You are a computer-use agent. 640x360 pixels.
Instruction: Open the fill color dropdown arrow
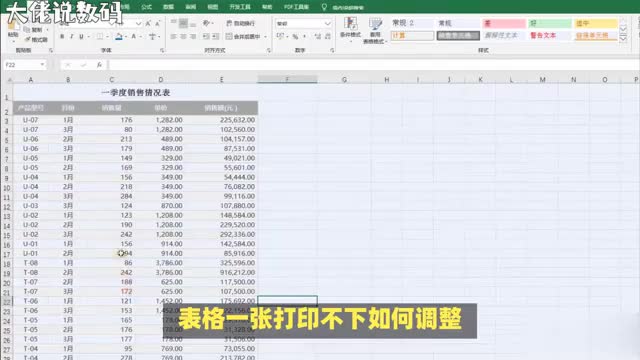coord(126,37)
